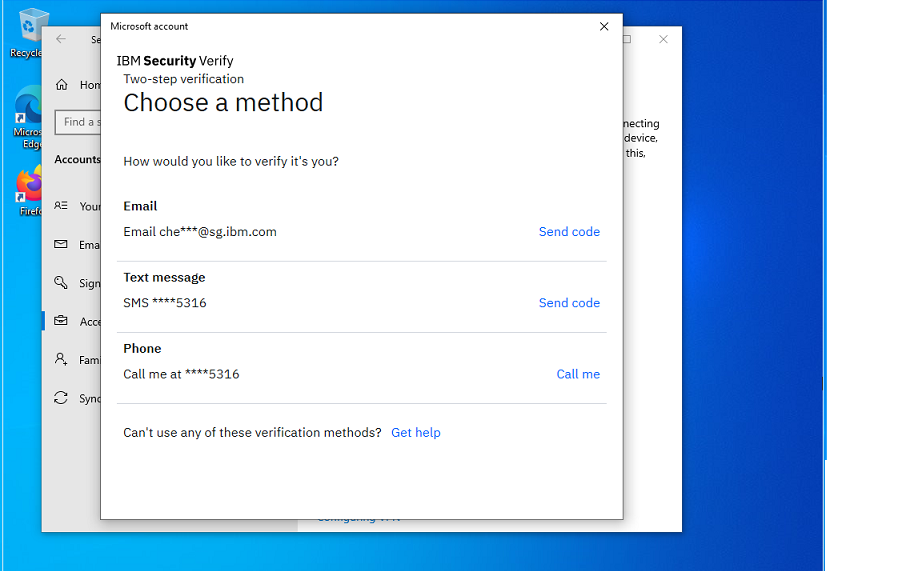The width and height of the screenshot is (922, 571).
Task: Send code via SMS text message
Action: [569, 303]
